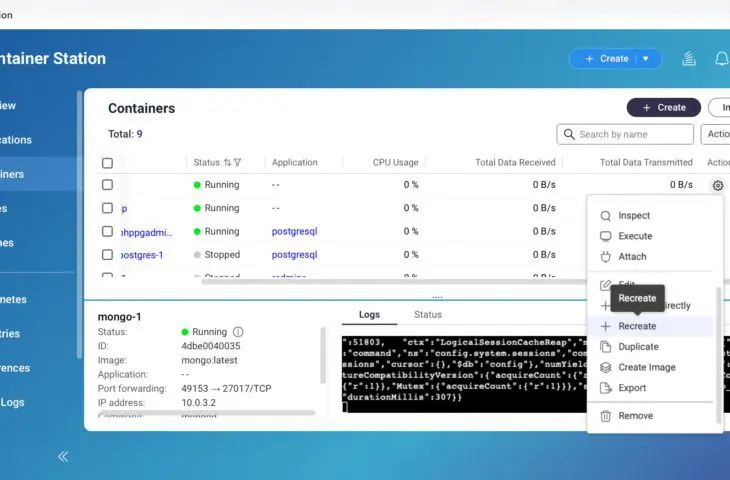Viewport: 730px width, 480px height.
Task: Click the notifications bell icon
Action: [x=721, y=59]
